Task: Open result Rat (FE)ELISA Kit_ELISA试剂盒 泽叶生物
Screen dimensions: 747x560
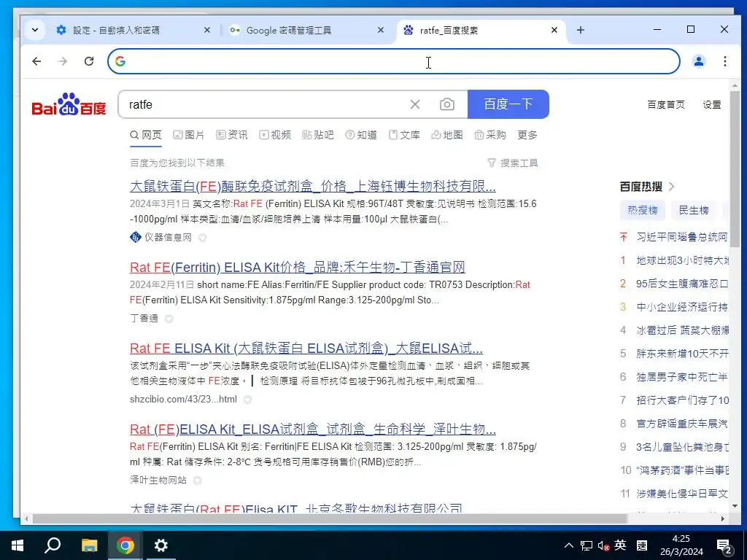Action: tap(312, 429)
